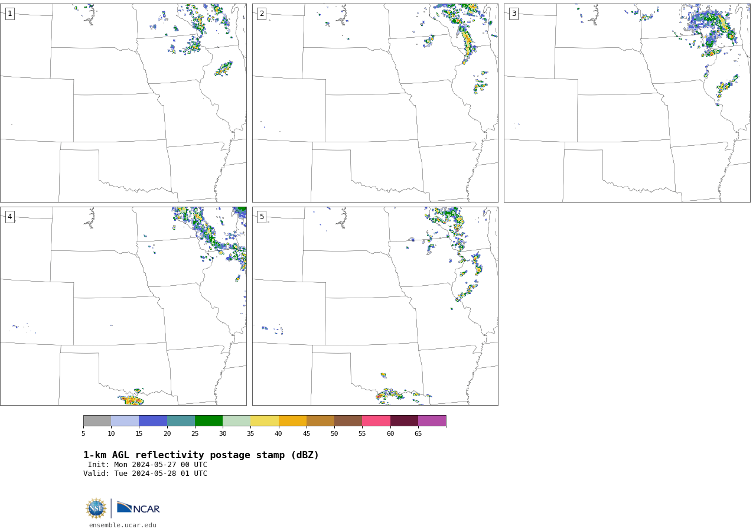Click the brown 50-55 dBZ swatch
This screenshot has height=532, width=756.
(348, 421)
